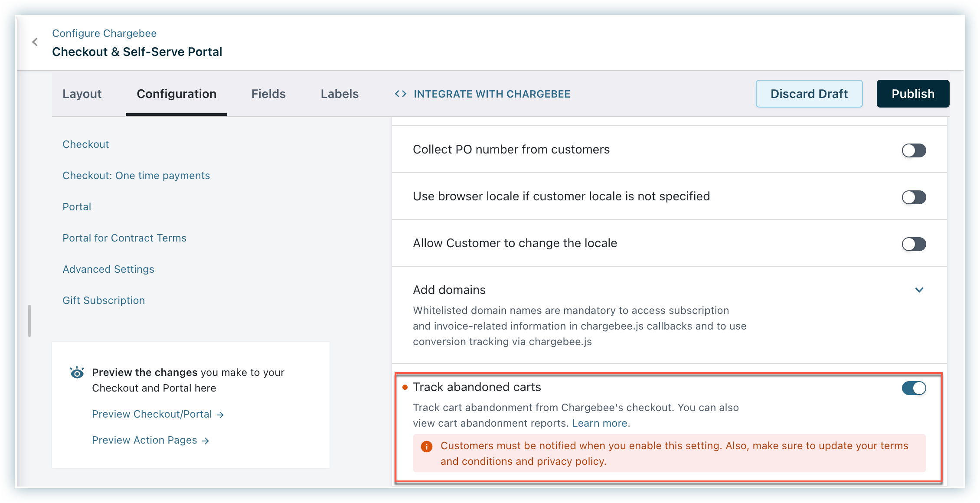Expand the Add domains chevron

tap(919, 290)
